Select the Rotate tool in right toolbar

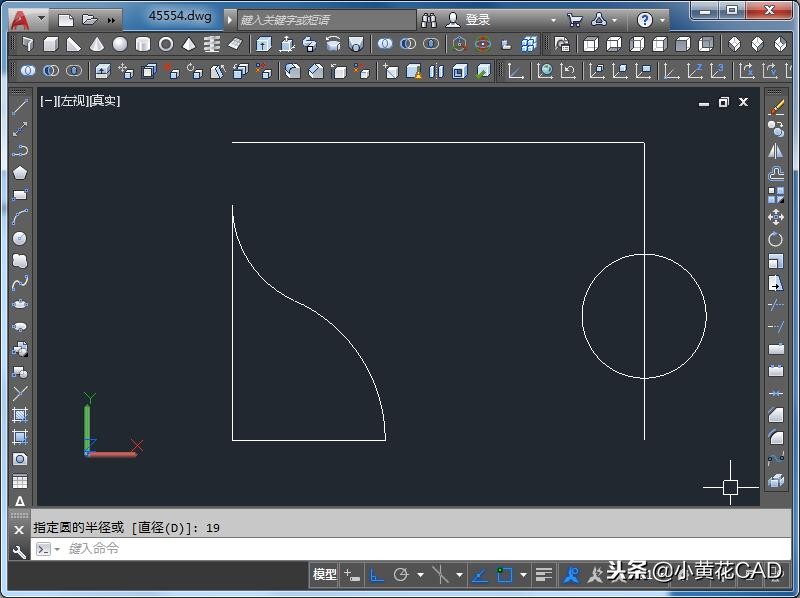776,239
